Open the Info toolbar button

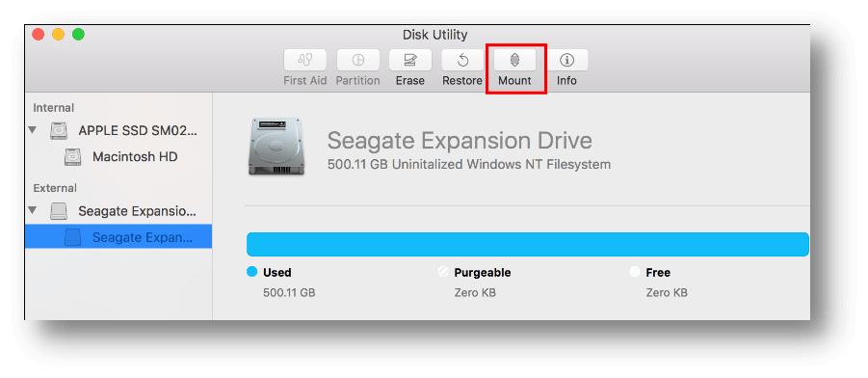pyautogui.click(x=566, y=60)
